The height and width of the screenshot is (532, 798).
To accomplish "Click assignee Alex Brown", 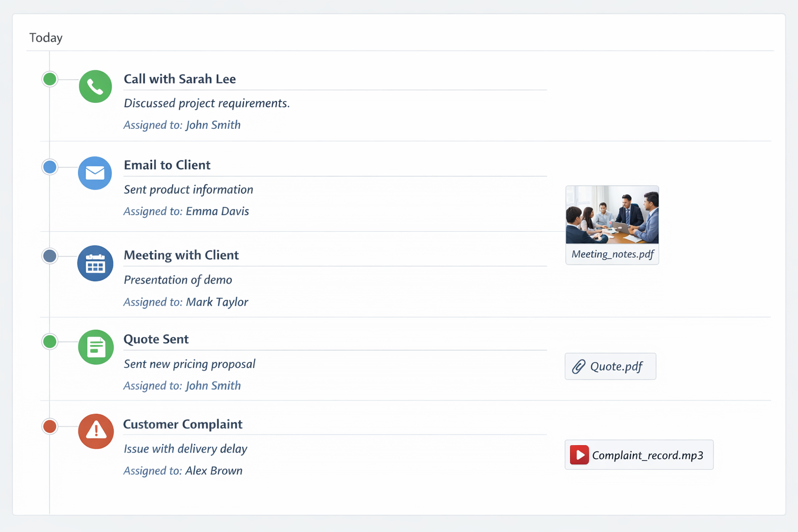I will [214, 471].
